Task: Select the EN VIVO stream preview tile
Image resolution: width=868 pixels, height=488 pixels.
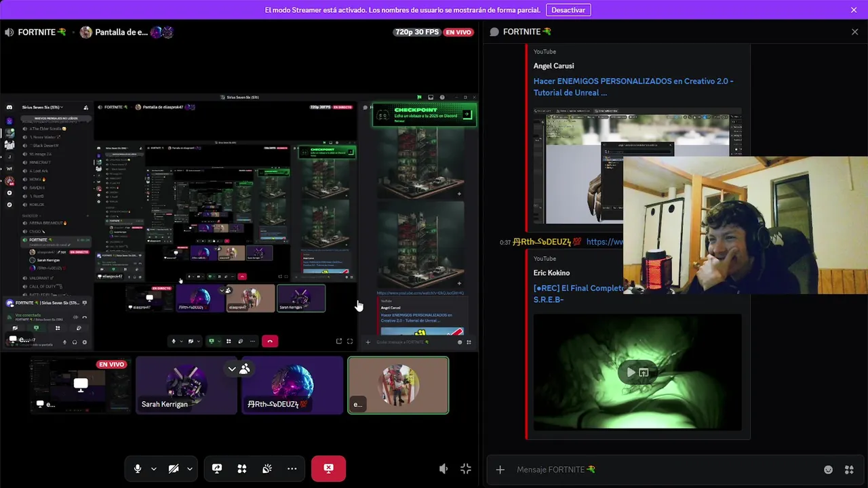Action: [x=80, y=385]
